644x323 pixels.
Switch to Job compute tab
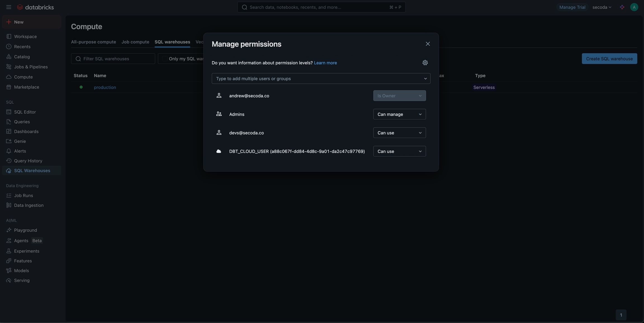pyautogui.click(x=135, y=42)
